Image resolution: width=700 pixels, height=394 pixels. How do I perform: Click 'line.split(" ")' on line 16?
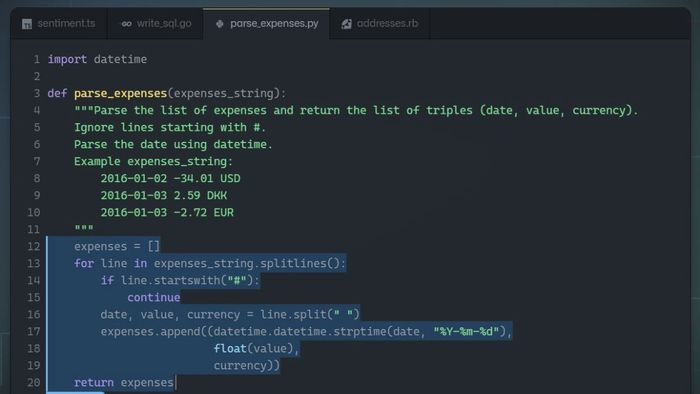[310, 315]
